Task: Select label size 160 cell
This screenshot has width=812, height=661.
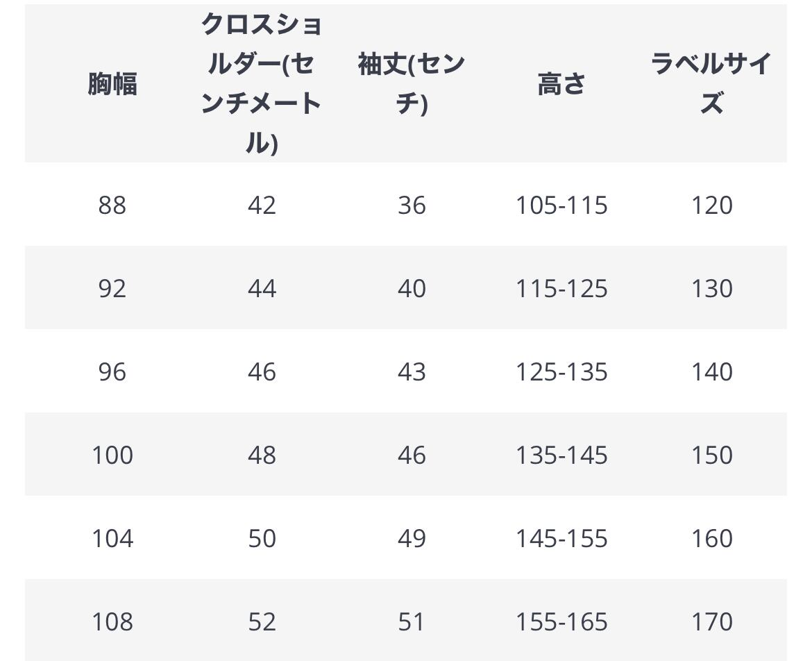Action: pyautogui.click(x=711, y=539)
